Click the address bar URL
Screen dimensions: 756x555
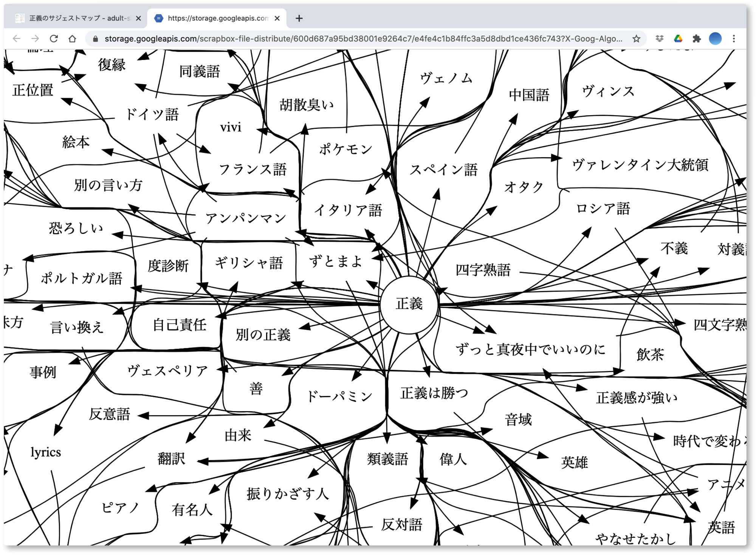[363, 39]
